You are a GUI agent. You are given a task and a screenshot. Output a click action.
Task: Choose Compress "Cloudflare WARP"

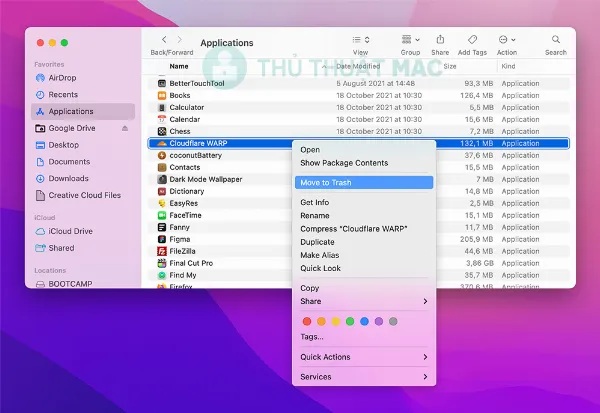pos(364,229)
